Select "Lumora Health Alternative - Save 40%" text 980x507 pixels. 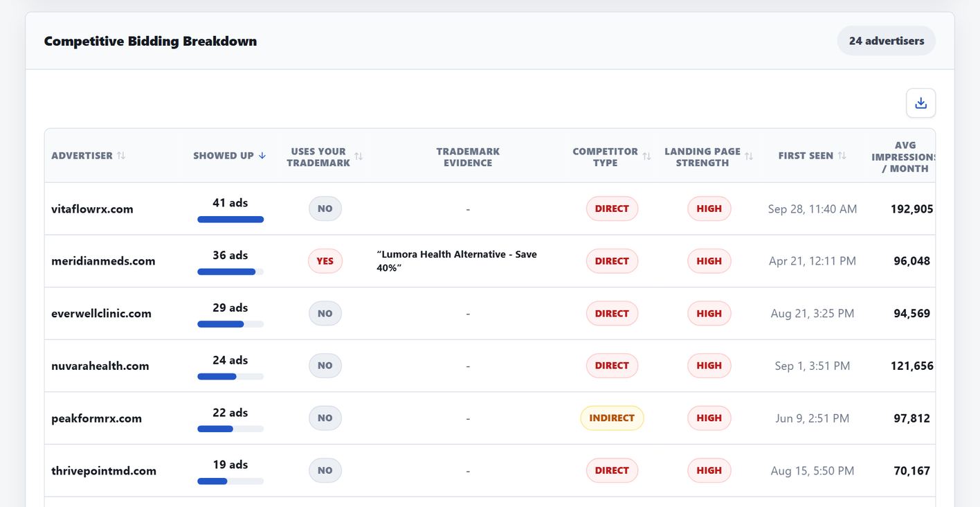457,261
